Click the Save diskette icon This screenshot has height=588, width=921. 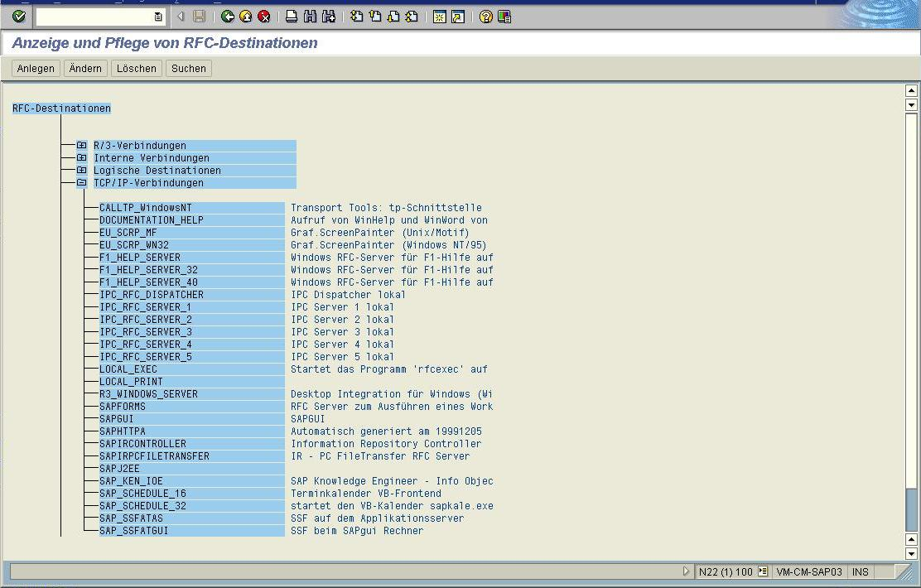tap(199, 17)
